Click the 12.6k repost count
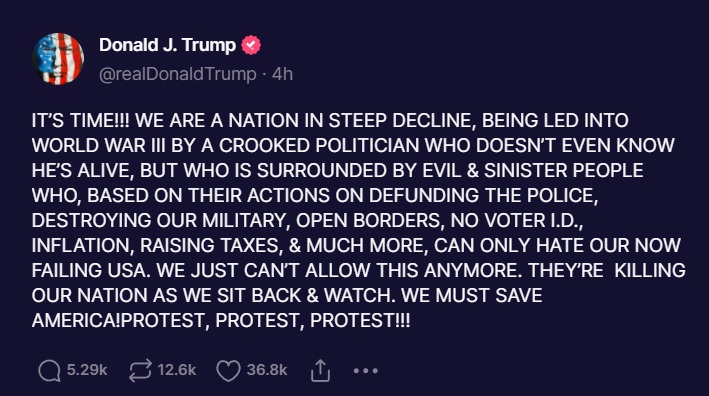 tap(177, 370)
